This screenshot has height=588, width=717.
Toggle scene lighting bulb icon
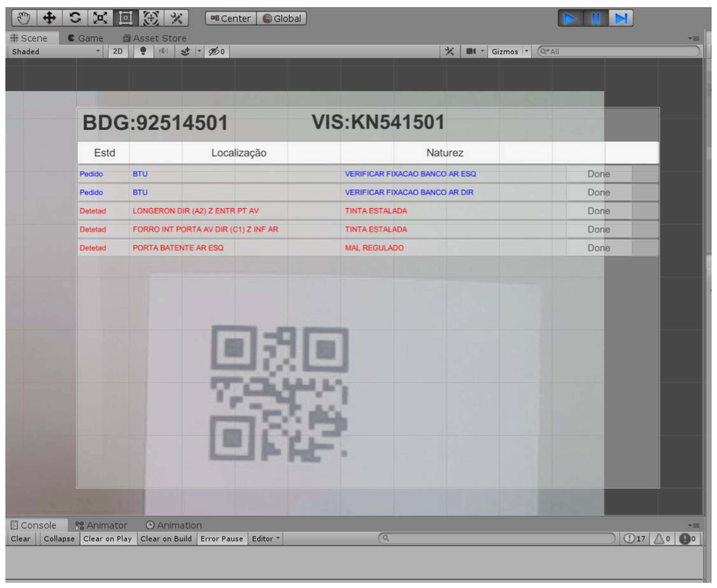click(x=143, y=52)
